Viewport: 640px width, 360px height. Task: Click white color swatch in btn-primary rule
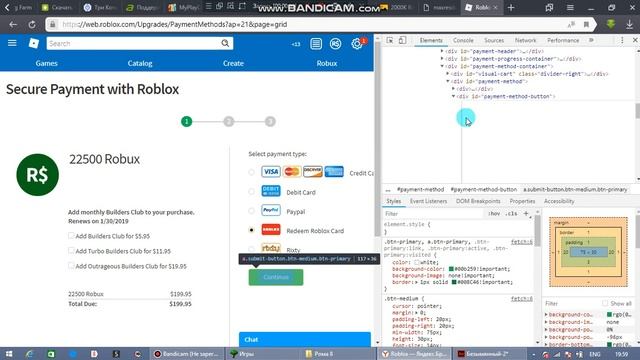click(x=417, y=262)
